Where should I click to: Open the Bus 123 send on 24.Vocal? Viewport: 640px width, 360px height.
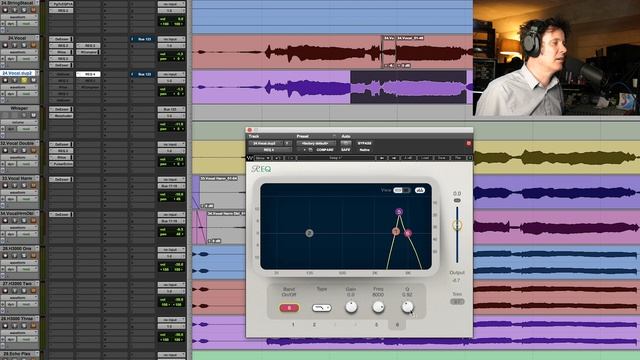click(142, 39)
